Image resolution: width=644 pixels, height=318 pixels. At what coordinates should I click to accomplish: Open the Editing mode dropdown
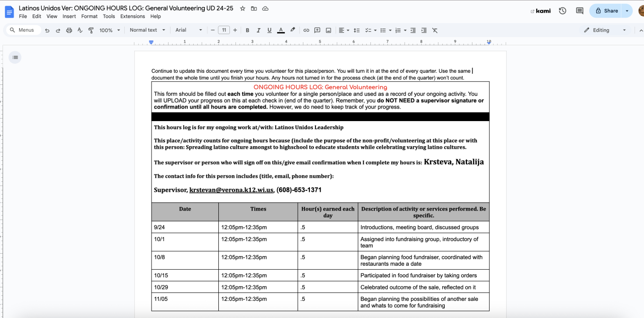pos(605,30)
